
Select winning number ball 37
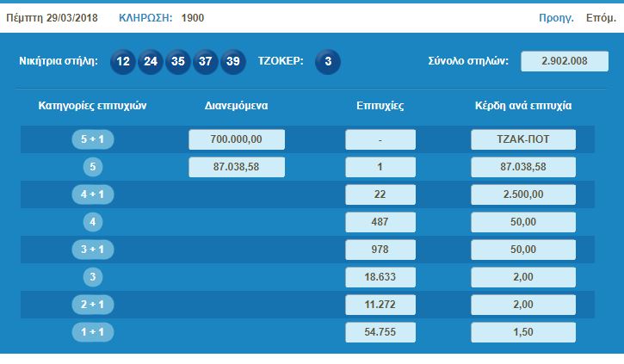pos(206,61)
